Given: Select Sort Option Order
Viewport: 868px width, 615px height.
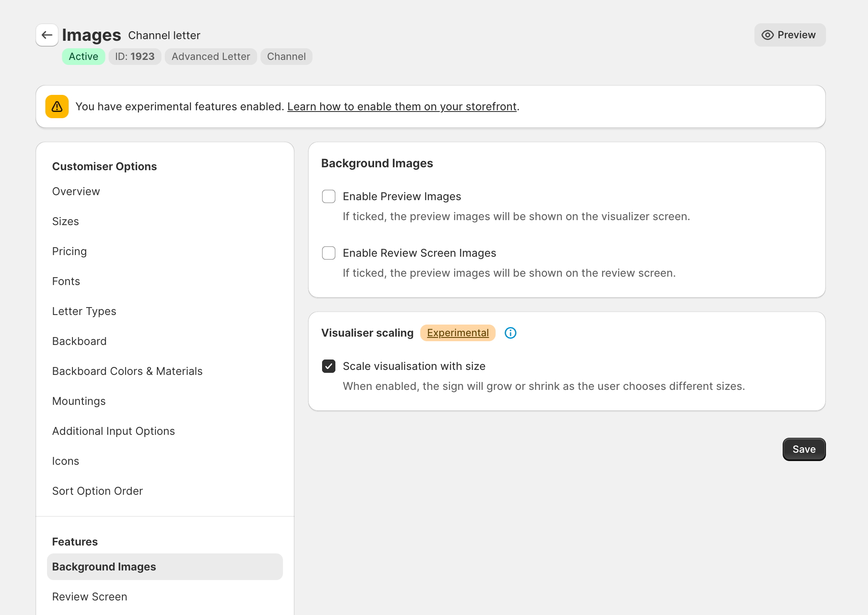Looking at the screenshot, I should [x=97, y=491].
